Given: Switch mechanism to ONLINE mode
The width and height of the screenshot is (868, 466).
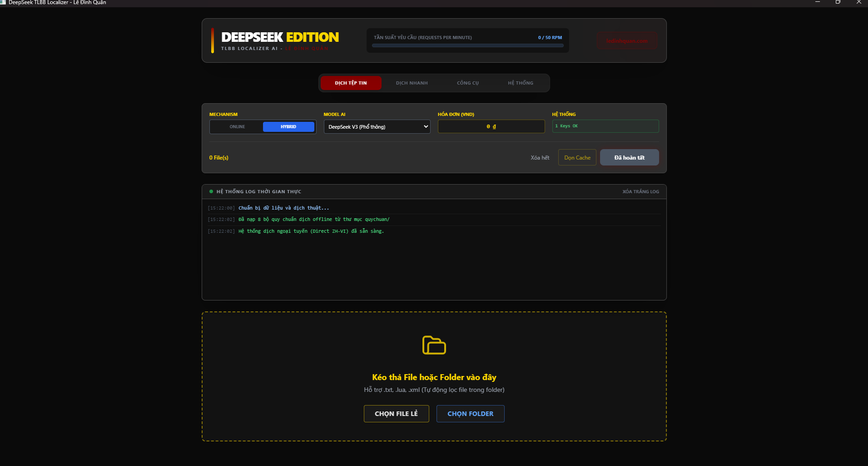Looking at the screenshot, I should click(x=237, y=127).
